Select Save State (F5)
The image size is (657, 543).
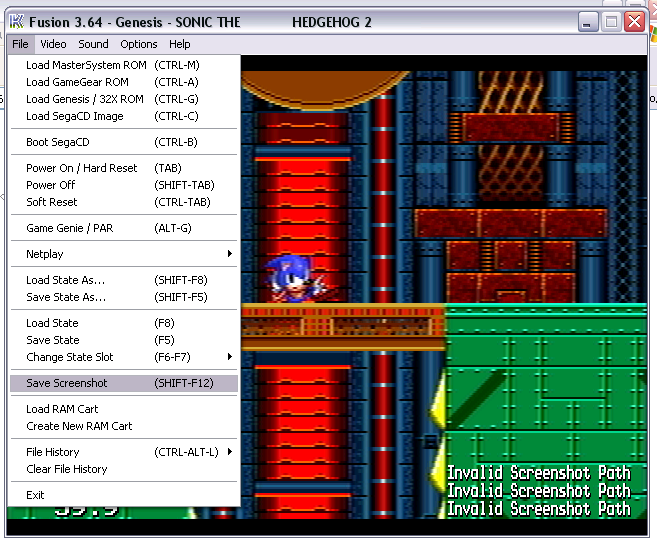124,340
